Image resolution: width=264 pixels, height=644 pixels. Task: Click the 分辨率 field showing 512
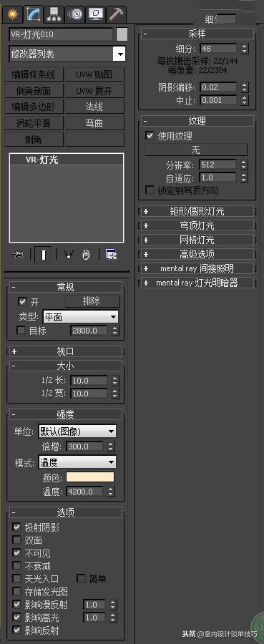coord(218,165)
